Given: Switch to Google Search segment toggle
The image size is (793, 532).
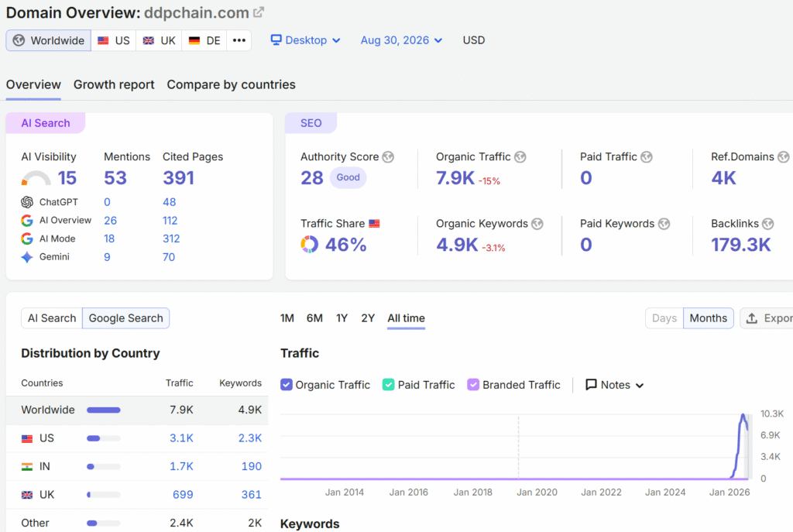Looking at the screenshot, I should [126, 318].
